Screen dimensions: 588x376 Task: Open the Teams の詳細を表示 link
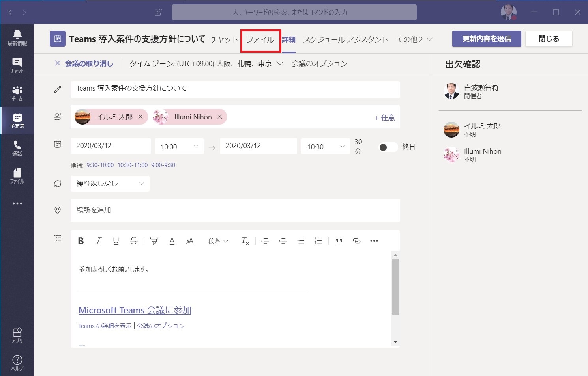coord(105,326)
